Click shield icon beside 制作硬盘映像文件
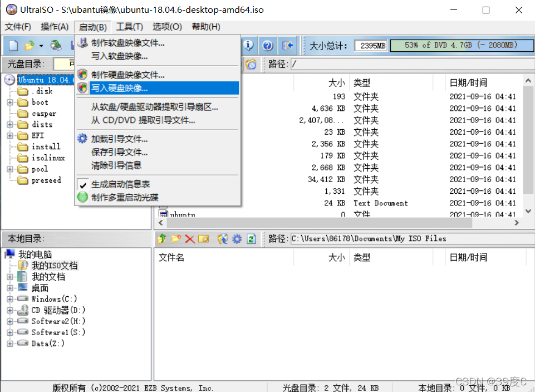The width and height of the screenshot is (535, 392). coord(82,75)
